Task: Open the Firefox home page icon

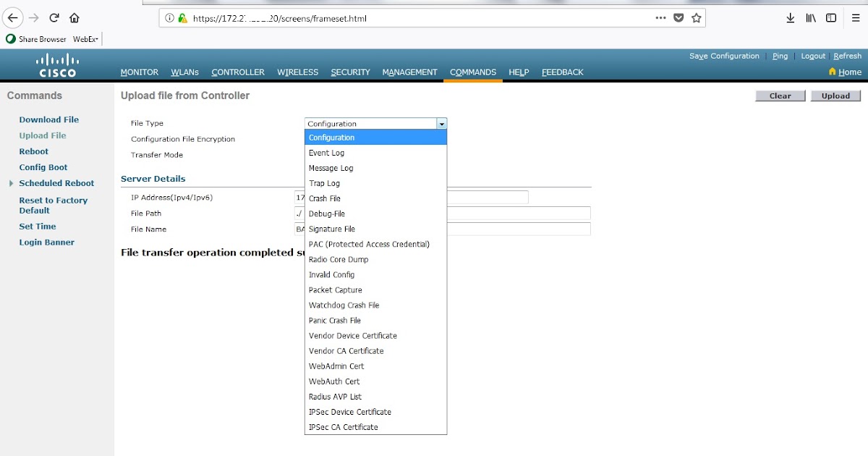Action: [x=74, y=17]
